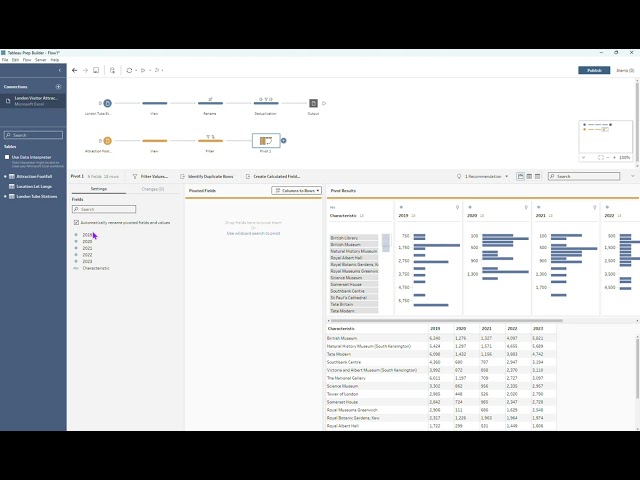This screenshot has height=480, width=640.
Task: Collapse the connections sidebar chevron
Action: coord(60,70)
